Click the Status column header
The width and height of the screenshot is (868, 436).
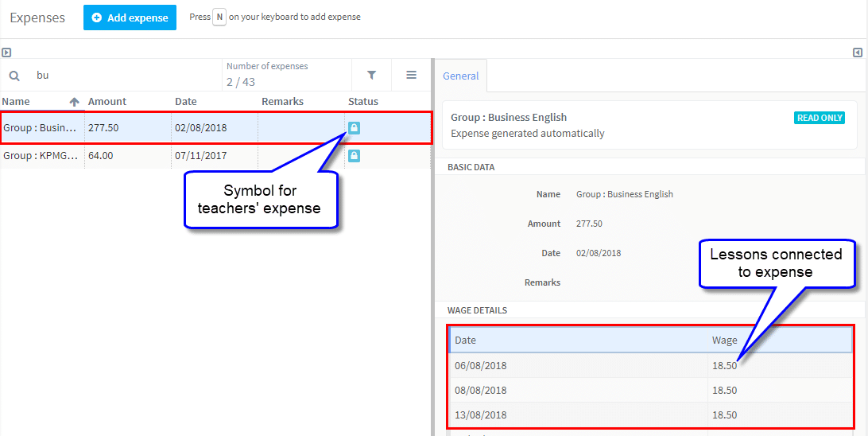pos(363,102)
